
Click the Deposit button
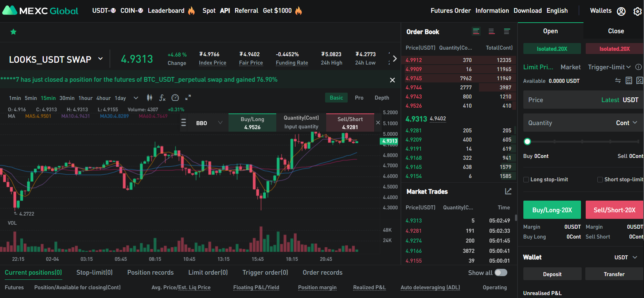[552, 274]
